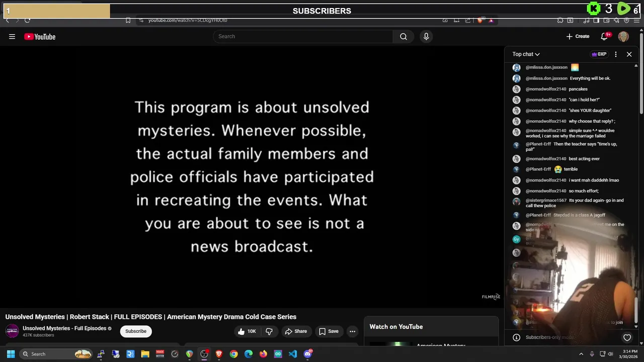Share the Unsolved Mysteries video
Screen dimensions: 644x362
295,331
